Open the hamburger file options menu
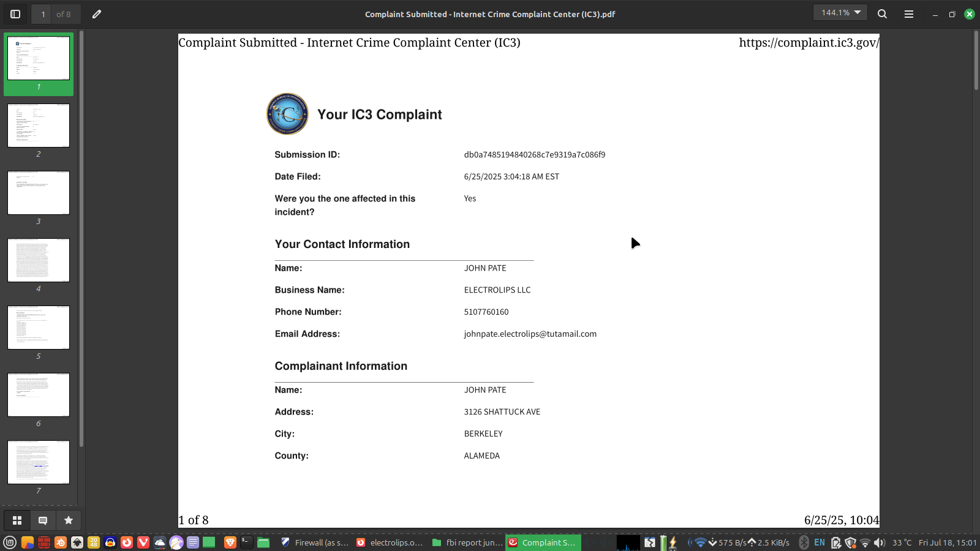980x551 pixels. pyautogui.click(x=909, y=14)
